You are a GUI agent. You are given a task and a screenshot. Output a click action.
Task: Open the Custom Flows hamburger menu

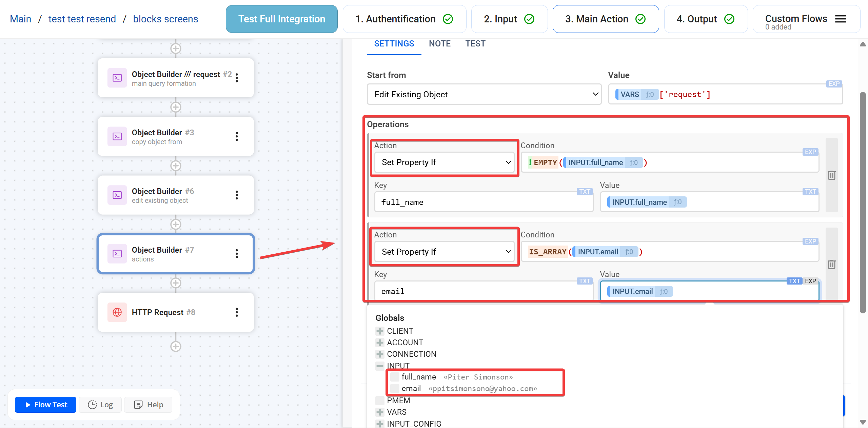(x=841, y=19)
